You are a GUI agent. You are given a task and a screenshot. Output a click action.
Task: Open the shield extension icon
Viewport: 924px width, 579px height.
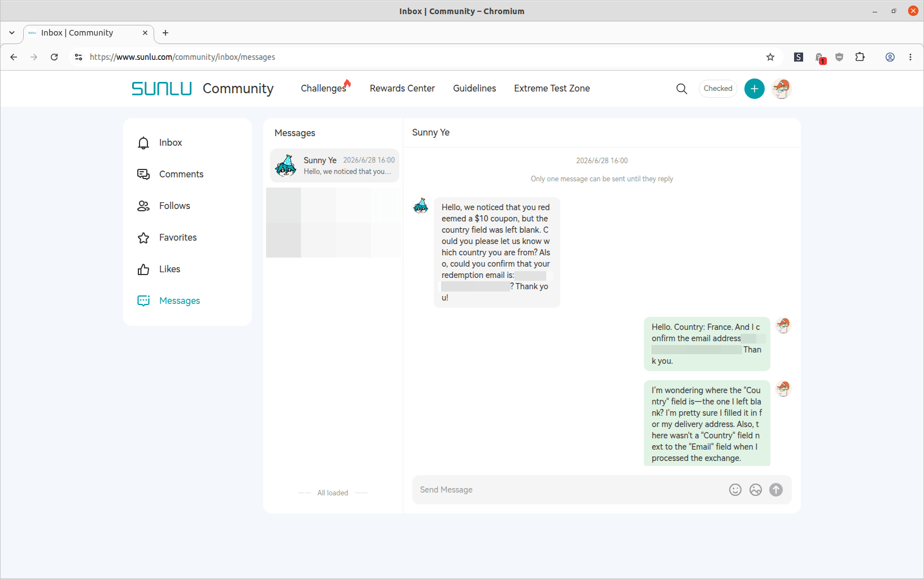pos(839,57)
